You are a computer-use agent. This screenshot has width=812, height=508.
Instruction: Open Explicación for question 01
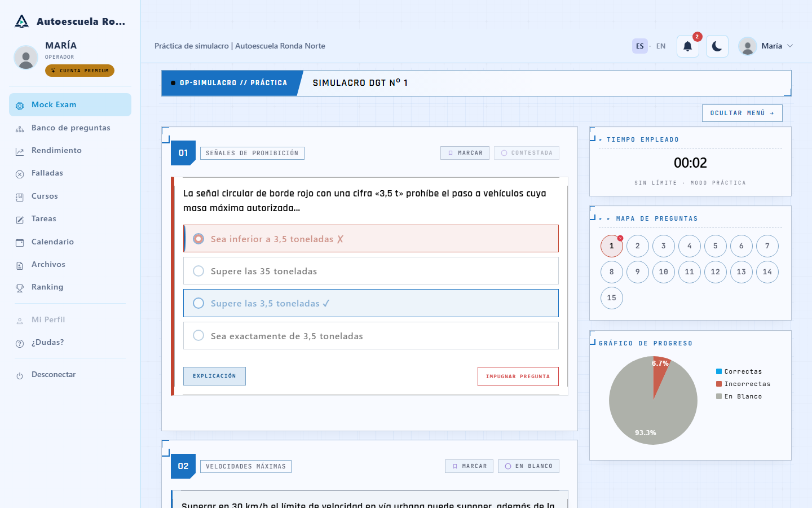[x=214, y=376]
